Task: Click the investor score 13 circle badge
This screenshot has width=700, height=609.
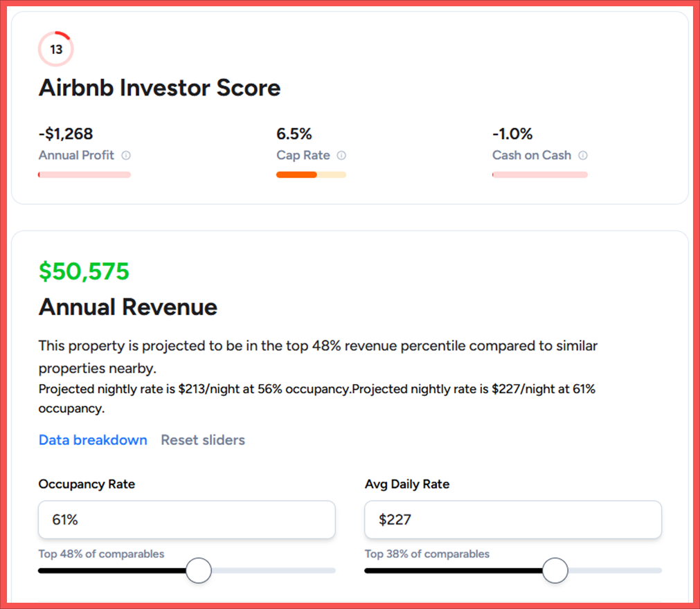Action: point(56,49)
